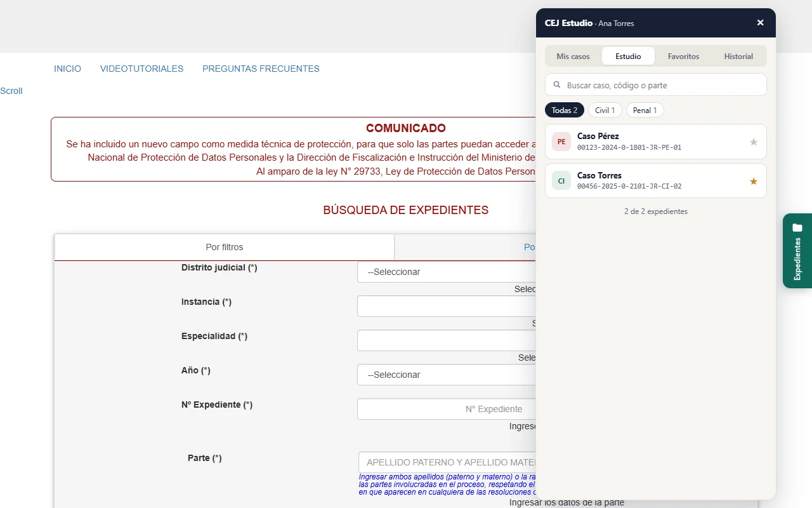Filter by Todas cases
The image size is (812, 508).
tap(565, 110)
